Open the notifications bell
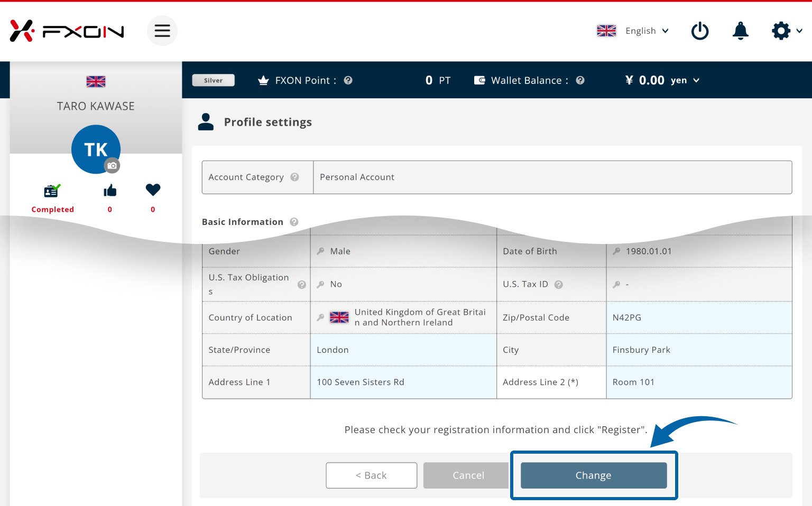 [x=741, y=31]
